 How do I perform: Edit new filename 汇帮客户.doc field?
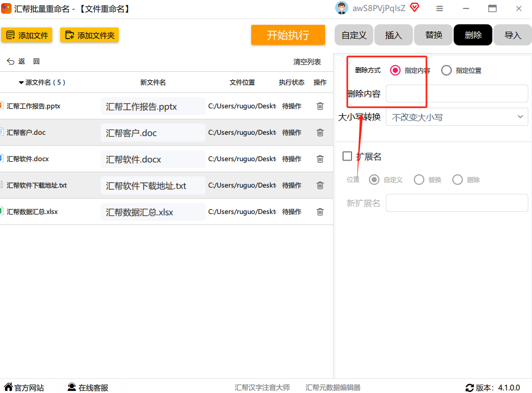click(153, 133)
